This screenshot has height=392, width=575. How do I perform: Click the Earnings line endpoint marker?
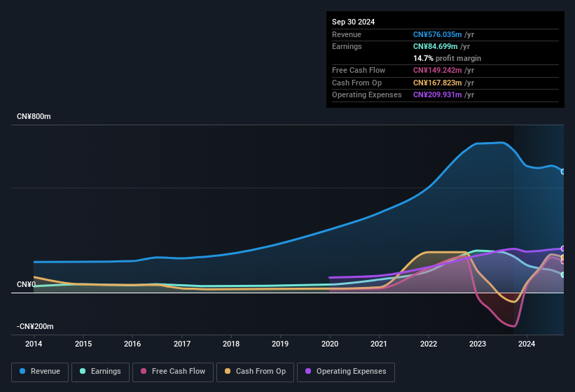pos(563,275)
